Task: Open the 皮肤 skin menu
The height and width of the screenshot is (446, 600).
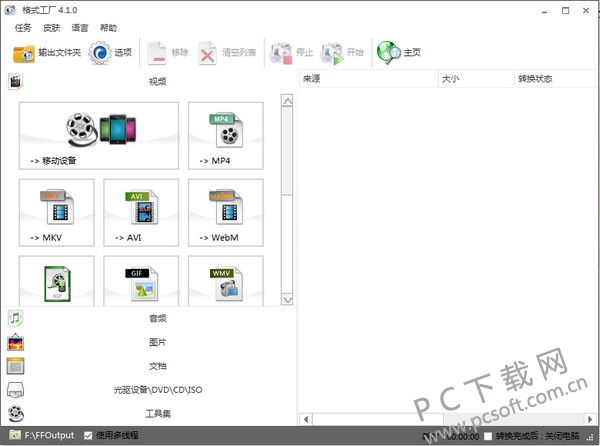Action: point(52,28)
